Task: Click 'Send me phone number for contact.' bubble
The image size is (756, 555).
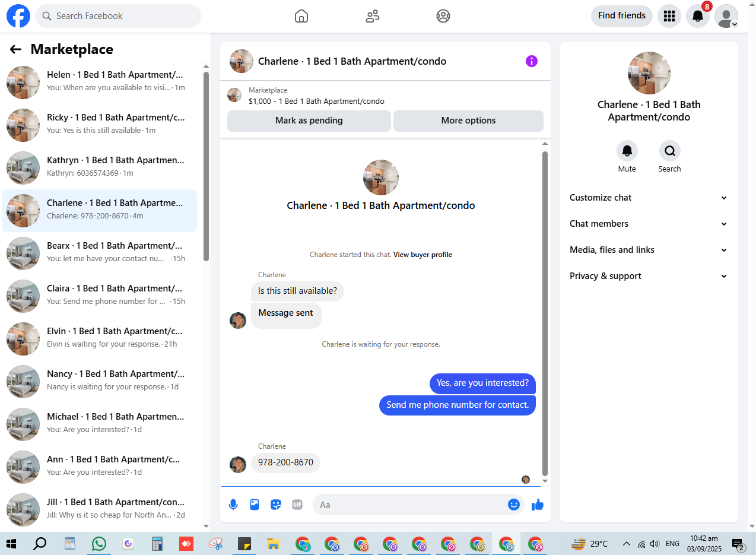Action: 458,405
